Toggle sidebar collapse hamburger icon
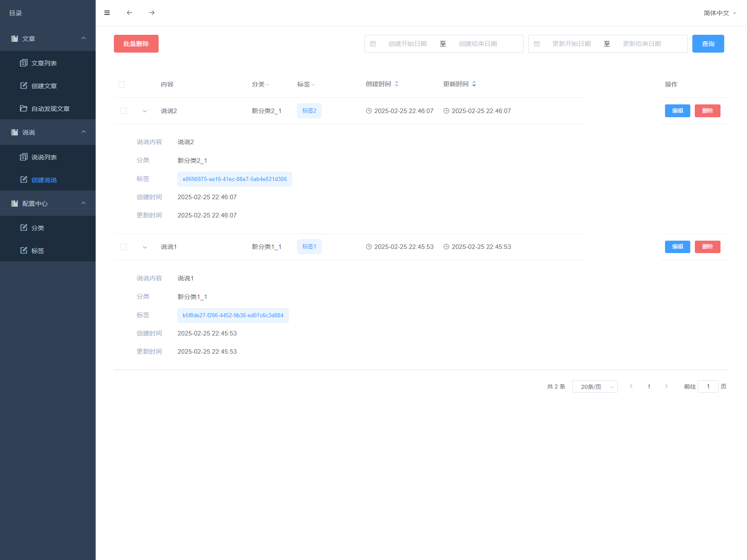This screenshot has width=747, height=560. coord(107,13)
